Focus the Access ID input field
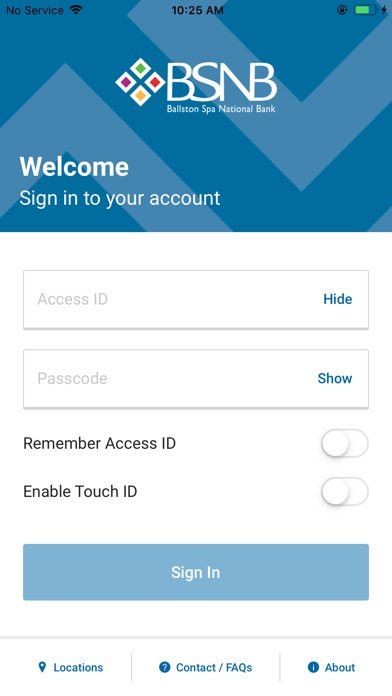Image resolution: width=392 pixels, height=696 pixels. [196, 299]
